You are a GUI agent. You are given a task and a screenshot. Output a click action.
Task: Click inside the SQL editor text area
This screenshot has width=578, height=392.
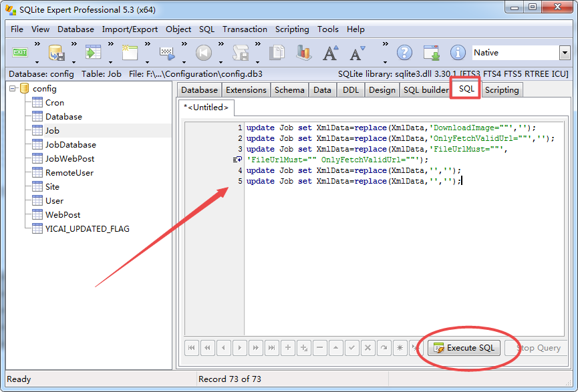tap(401, 254)
